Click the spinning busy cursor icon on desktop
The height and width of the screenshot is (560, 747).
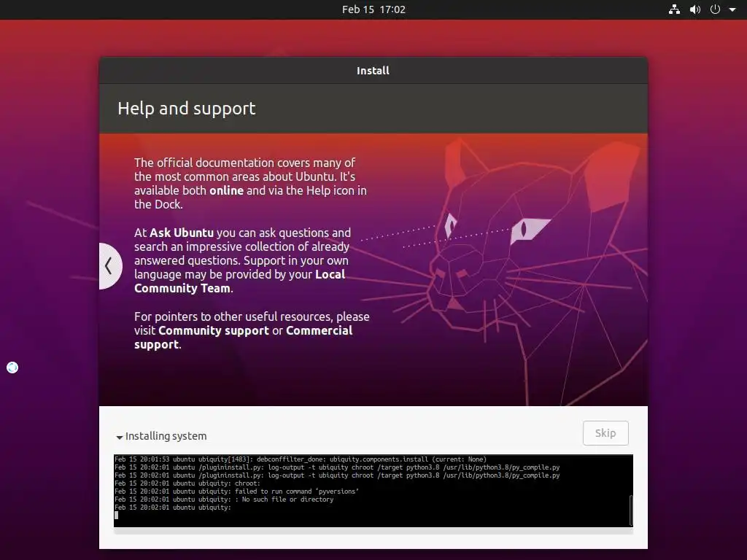click(12, 367)
